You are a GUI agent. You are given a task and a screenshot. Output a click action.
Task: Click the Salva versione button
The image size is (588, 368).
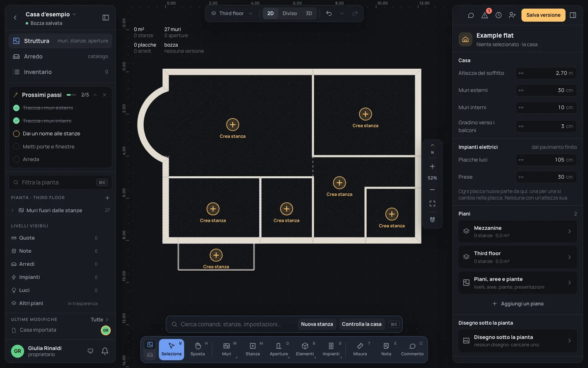tap(543, 15)
